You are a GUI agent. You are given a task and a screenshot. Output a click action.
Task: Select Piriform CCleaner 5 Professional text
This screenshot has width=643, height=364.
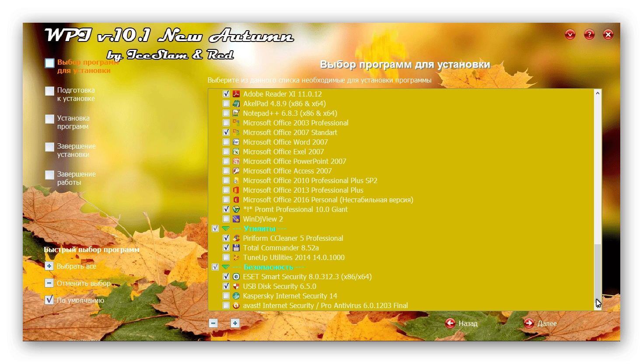(x=293, y=238)
